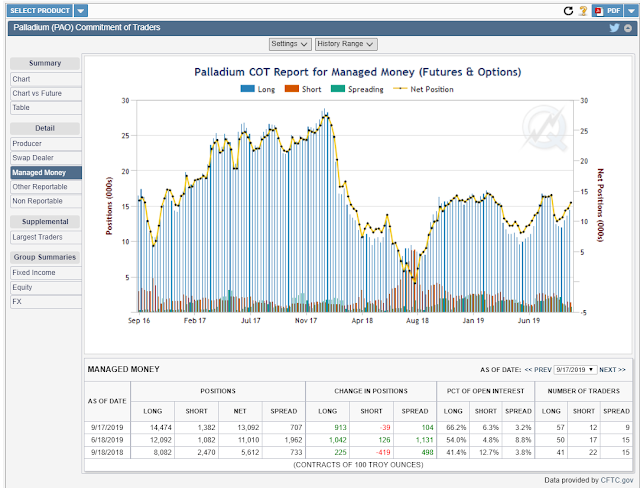640x488 pixels.
Task: Click the refresh icon at top right
Action: pos(568,11)
